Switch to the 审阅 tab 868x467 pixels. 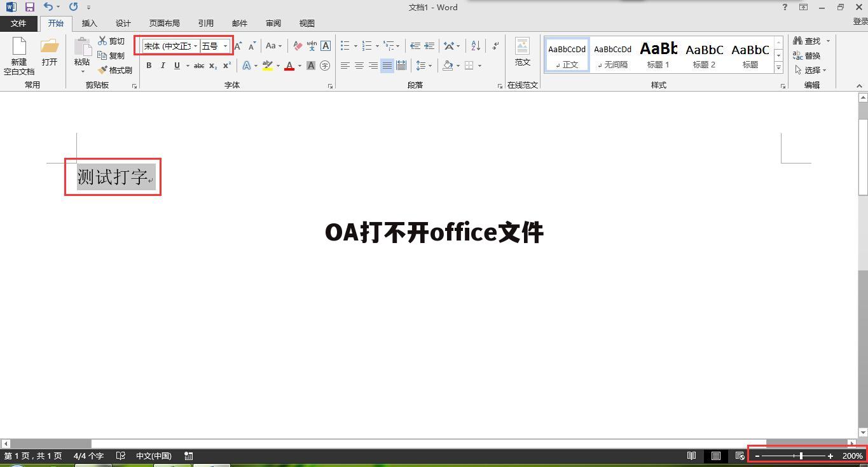point(273,24)
